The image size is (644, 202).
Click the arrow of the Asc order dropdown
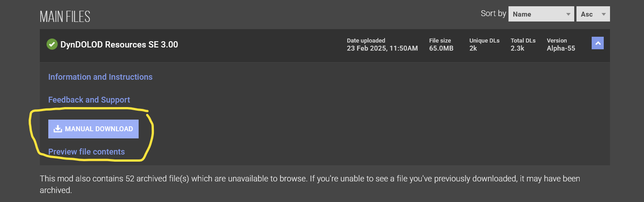(x=604, y=14)
